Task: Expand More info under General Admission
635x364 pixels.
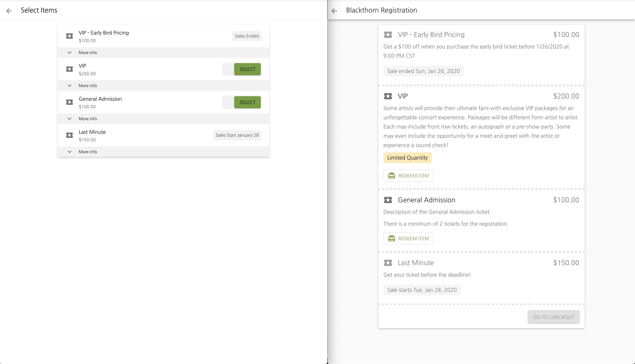Action: point(88,119)
